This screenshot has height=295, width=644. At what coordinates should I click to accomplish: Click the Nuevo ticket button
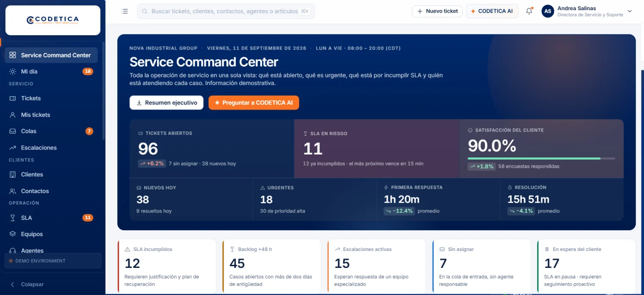click(x=437, y=11)
